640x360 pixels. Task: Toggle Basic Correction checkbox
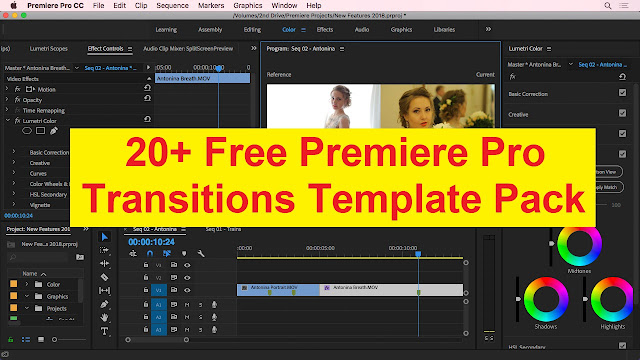click(x=622, y=93)
